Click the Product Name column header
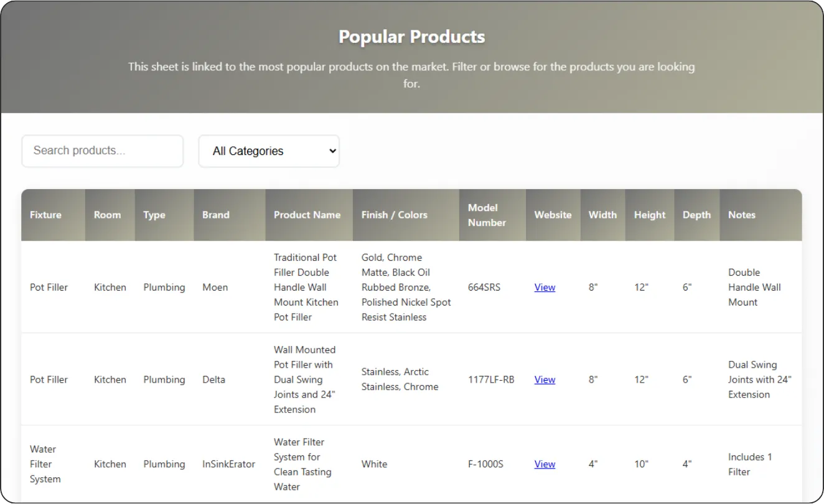This screenshot has height=504, width=824. pyautogui.click(x=307, y=215)
